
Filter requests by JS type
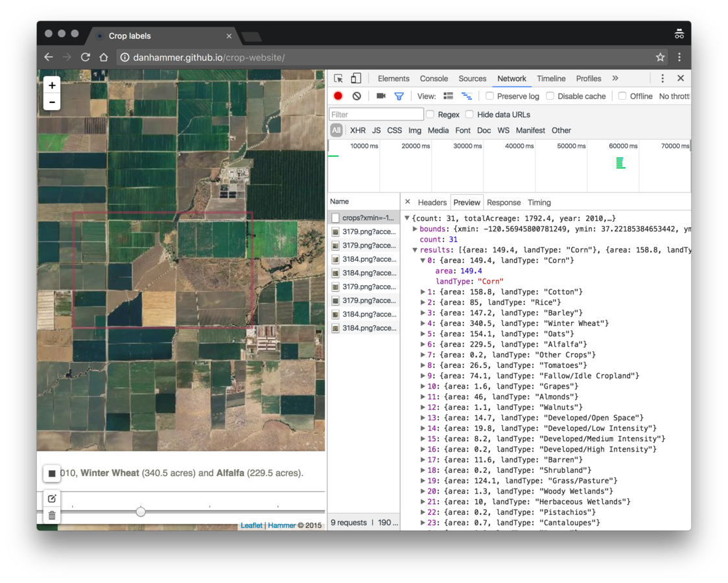tap(376, 130)
